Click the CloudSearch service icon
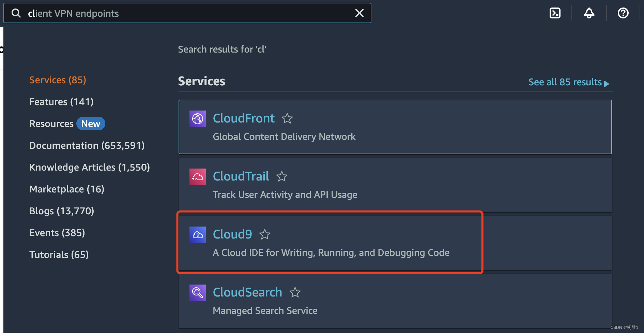The image size is (644, 333). 198,293
